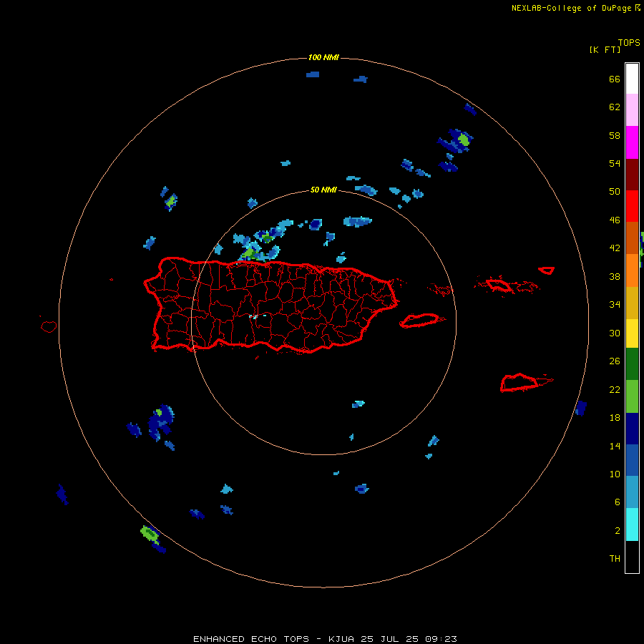
Task: Click the 18 legend value
Action: [x=615, y=418]
